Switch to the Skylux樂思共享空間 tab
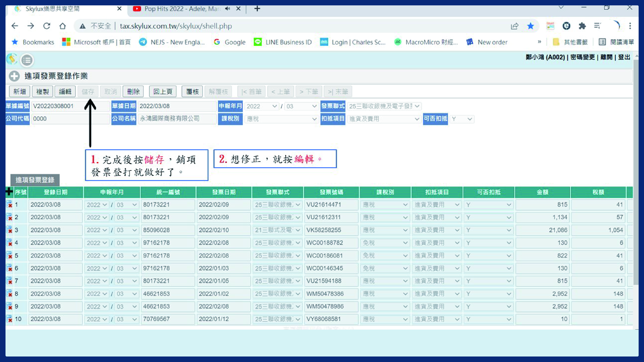The height and width of the screenshot is (362, 644). 68,9
